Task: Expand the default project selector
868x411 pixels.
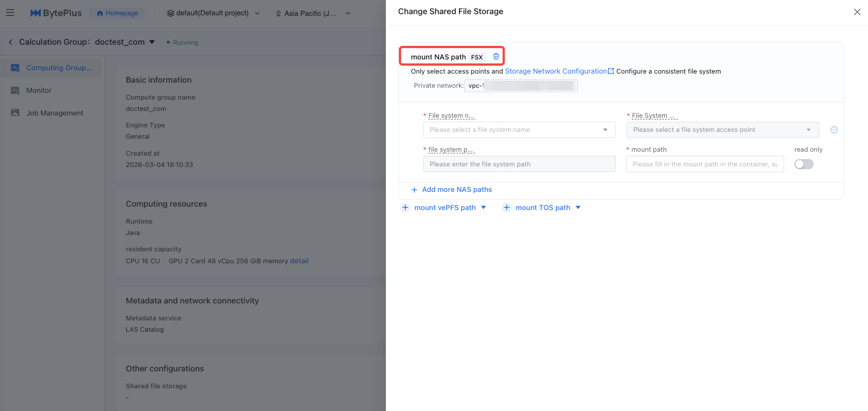Action: [x=214, y=13]
